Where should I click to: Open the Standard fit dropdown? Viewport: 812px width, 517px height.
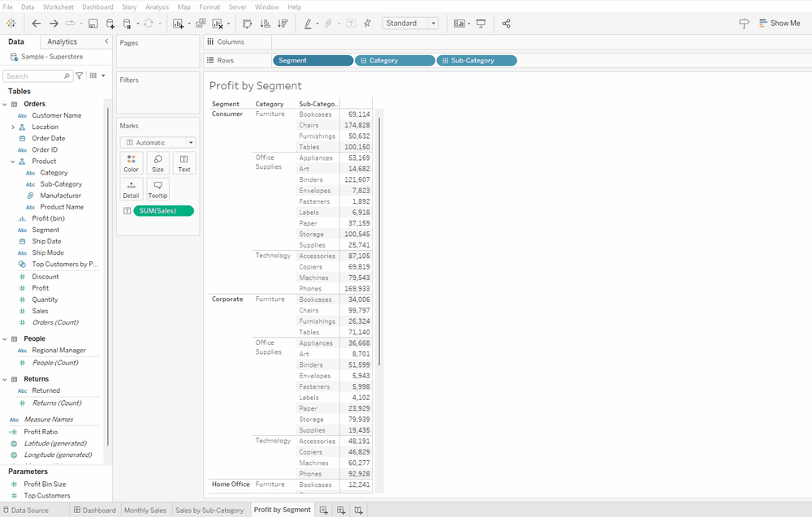point(433,23)
